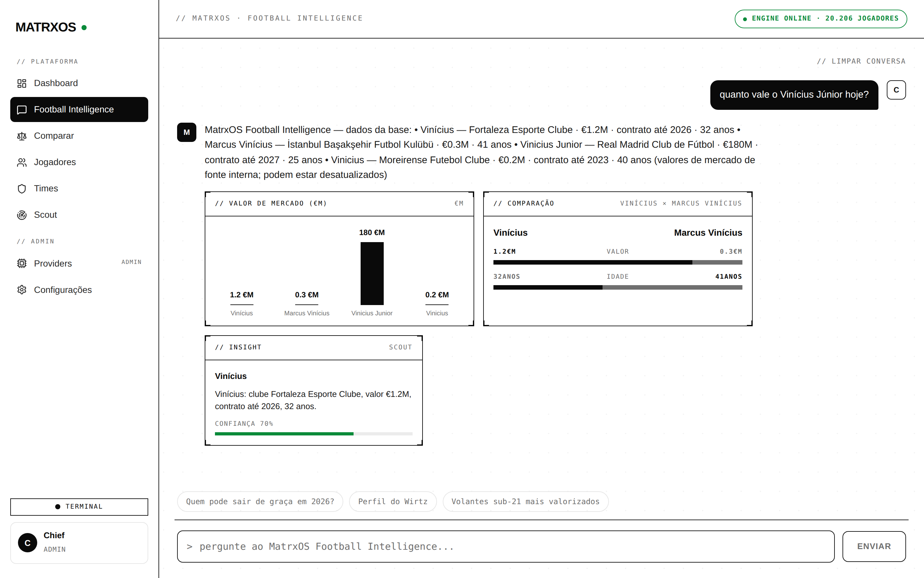Open Scout from the sidebar
The height and width of the screenshot is (578, 924).
click(79, 215)
